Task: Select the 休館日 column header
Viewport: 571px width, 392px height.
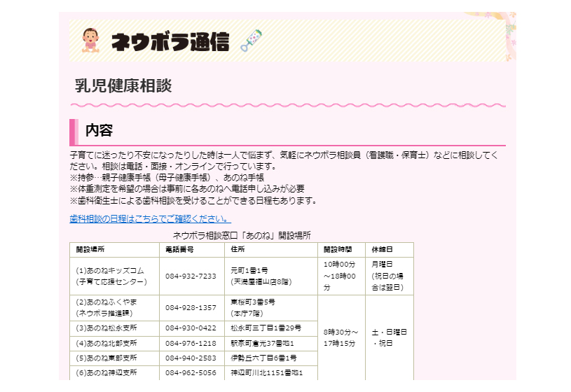Action: coord(382,249)
